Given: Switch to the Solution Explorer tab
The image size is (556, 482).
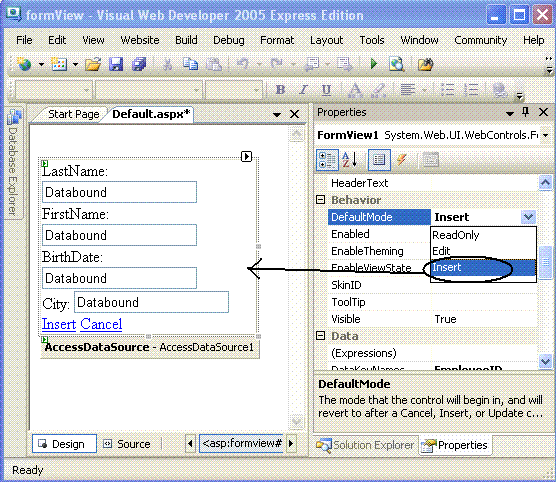Looking at the screenshot, I should tap(365, 445).
